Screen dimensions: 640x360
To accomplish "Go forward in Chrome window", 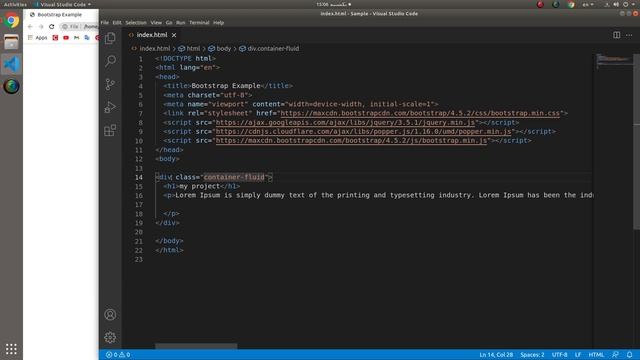I will click(x=41, y=27).
